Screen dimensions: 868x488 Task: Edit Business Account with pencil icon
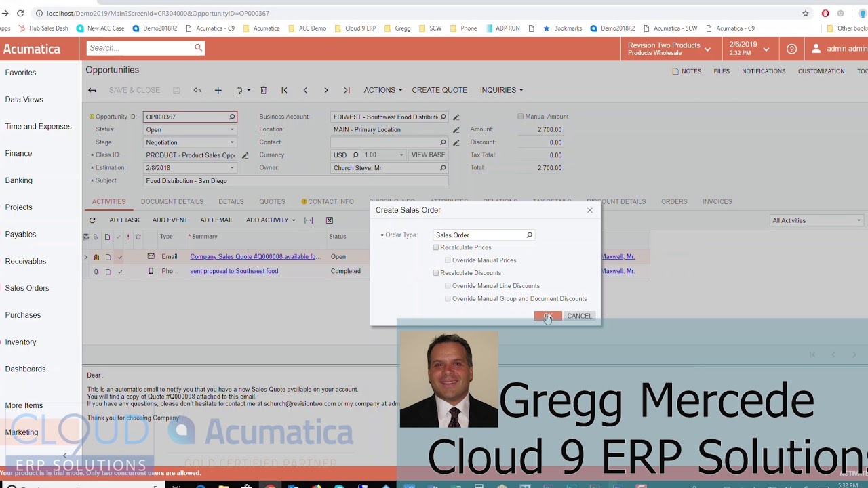click(x=456, y=117)
